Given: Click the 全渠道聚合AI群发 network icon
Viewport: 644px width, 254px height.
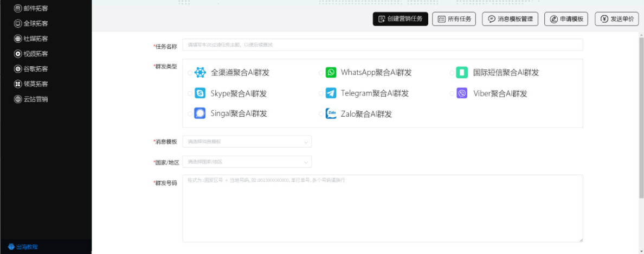Looking at the screenshot, I should (200, 73).
